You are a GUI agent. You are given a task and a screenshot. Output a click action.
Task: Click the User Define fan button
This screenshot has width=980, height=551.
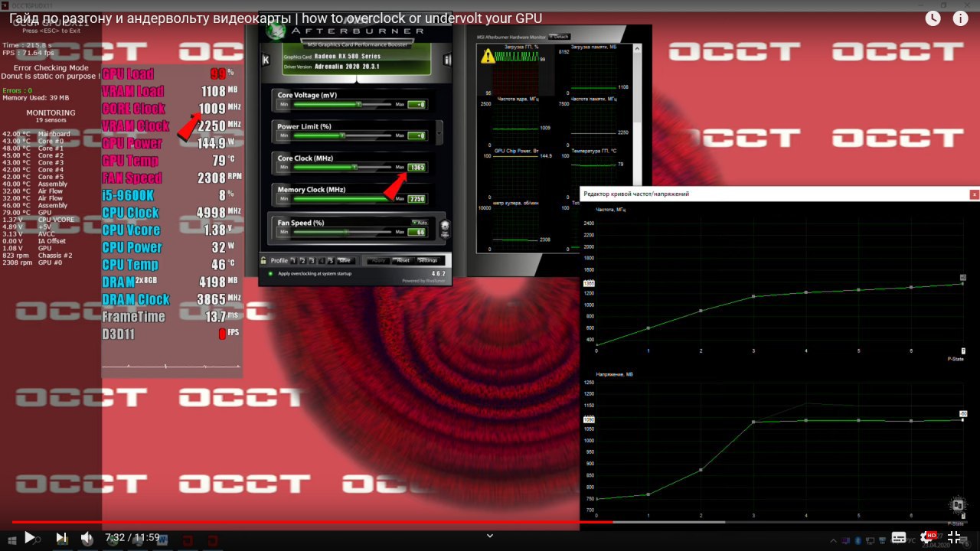coord(445,227)
